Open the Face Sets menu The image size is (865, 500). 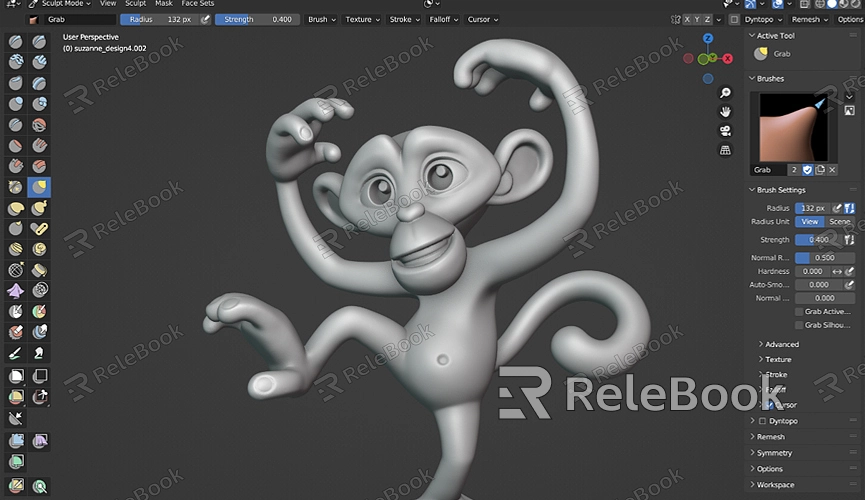click(x=197, y=3)
